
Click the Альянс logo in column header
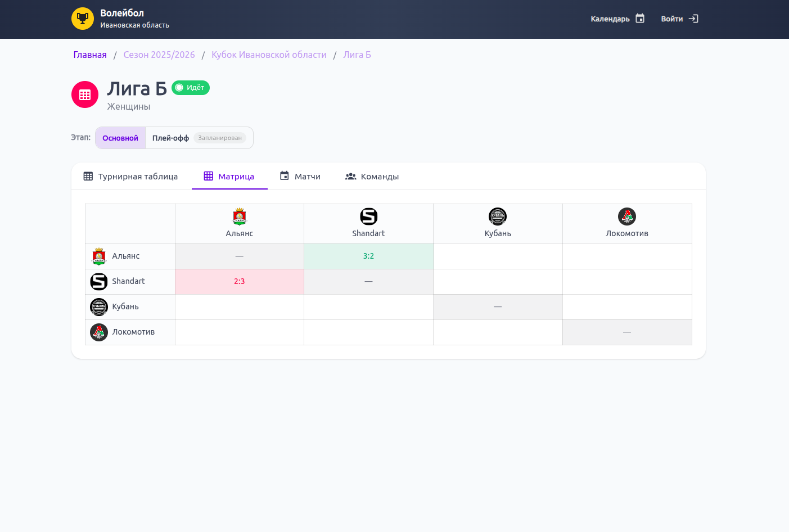point(240,217)
